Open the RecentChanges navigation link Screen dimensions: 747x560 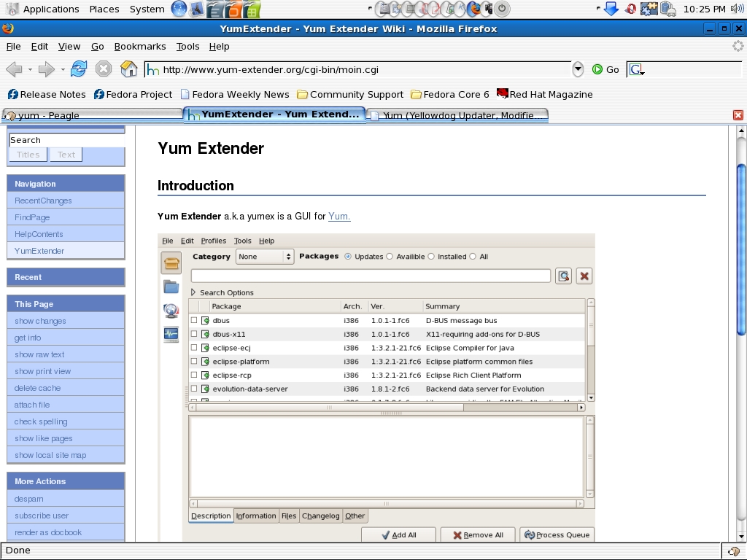[43, 201]
